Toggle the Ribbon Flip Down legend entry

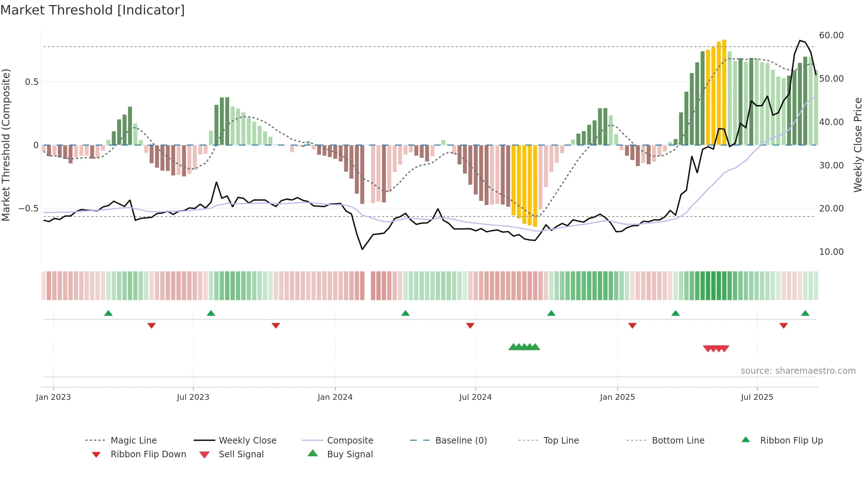click(139, 454)
